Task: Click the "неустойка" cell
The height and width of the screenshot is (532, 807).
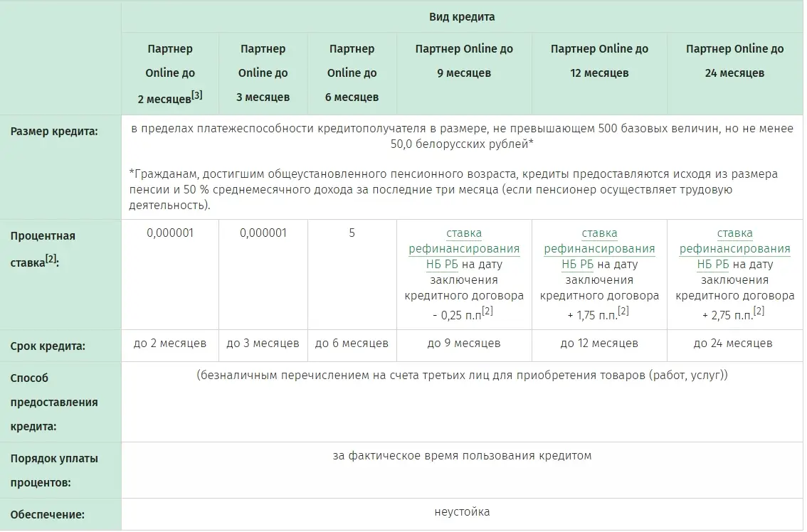Action: coord(462,512)
